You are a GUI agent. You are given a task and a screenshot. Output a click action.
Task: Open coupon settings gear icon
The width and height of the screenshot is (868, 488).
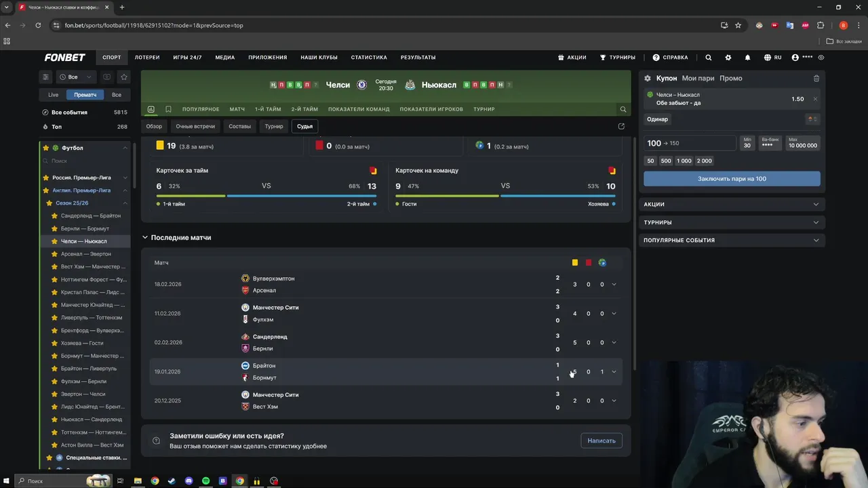648,79
